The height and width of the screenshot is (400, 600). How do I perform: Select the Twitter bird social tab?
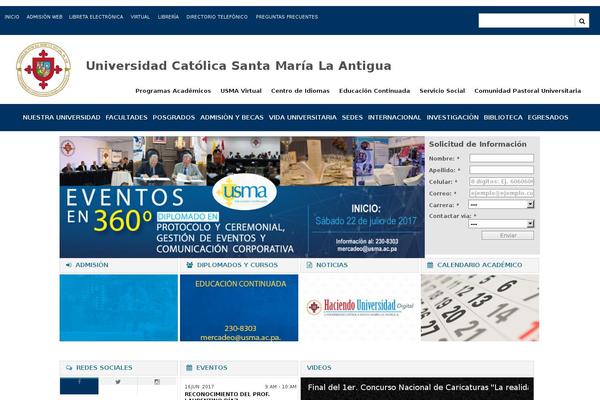click(x=118, y=382)
